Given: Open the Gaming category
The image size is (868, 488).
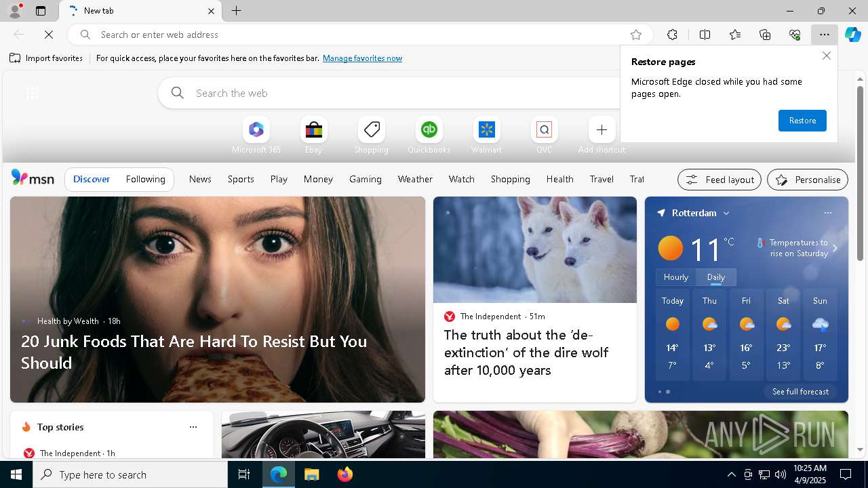Looking at the screenshot, I should 366,179.
